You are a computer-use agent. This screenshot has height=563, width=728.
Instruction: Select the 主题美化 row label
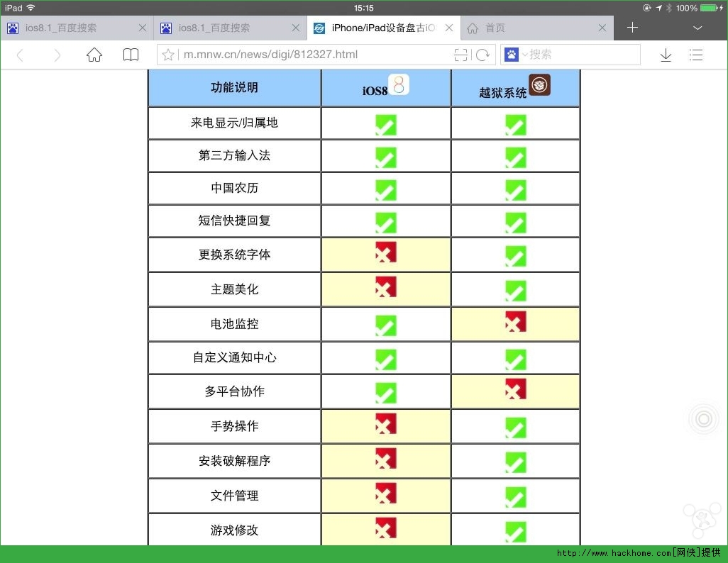(x=234, y=289)
